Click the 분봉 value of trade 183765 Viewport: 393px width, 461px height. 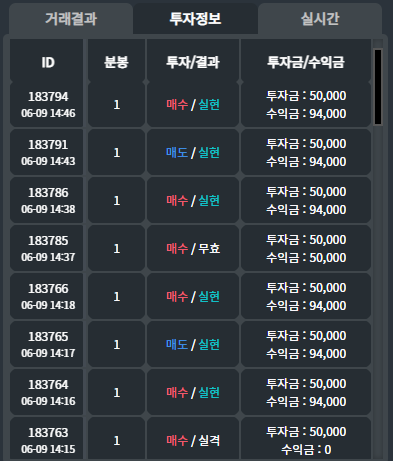[116, 345]
